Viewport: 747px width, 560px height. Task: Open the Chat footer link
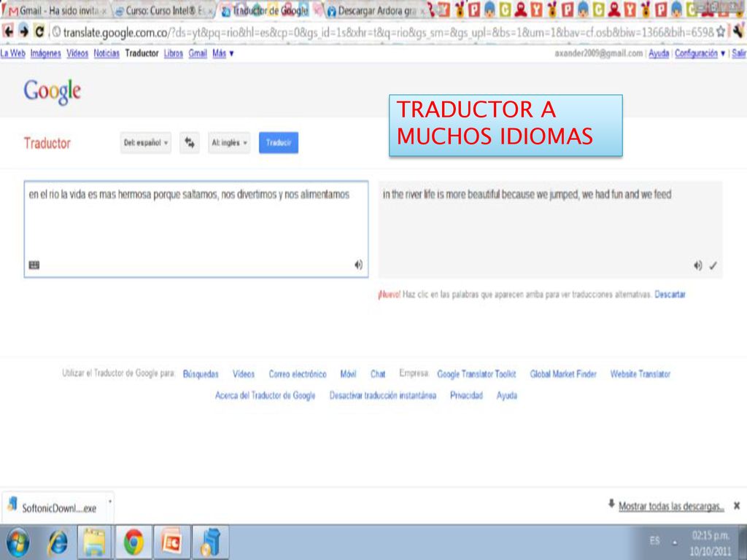tap(378, 374)
